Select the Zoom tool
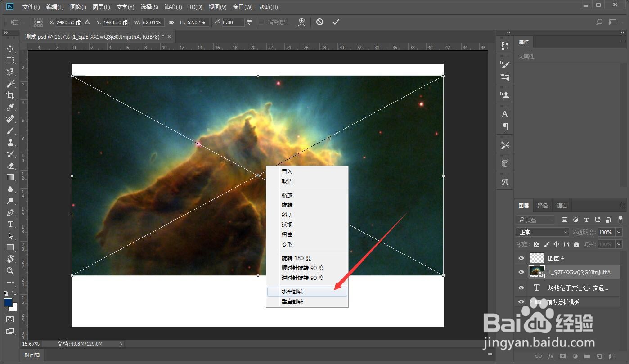 coord(10,271)
